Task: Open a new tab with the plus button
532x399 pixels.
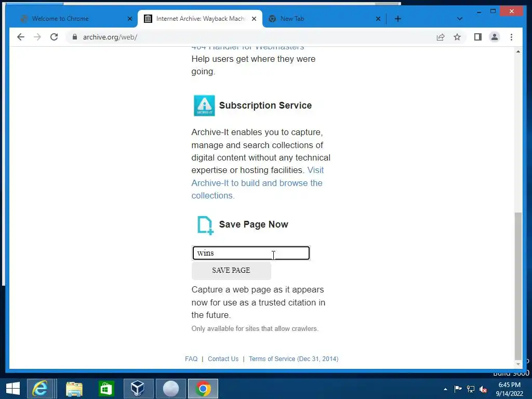Action: coord(398,19)
